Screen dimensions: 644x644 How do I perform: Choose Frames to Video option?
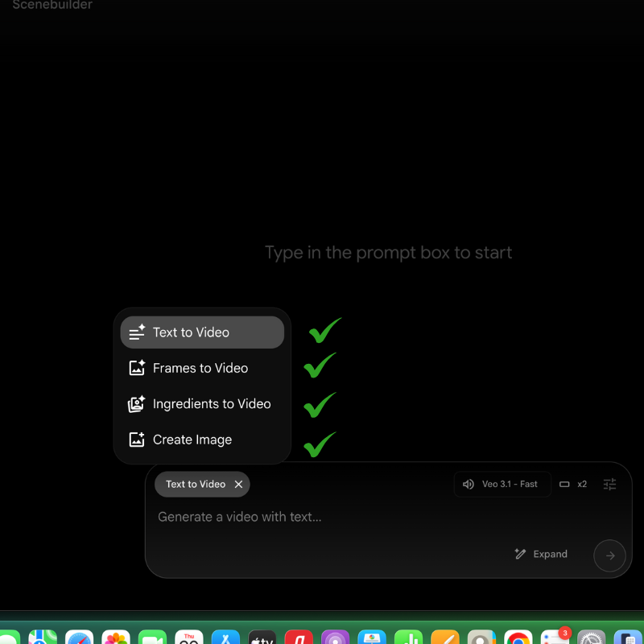[200, 368]
